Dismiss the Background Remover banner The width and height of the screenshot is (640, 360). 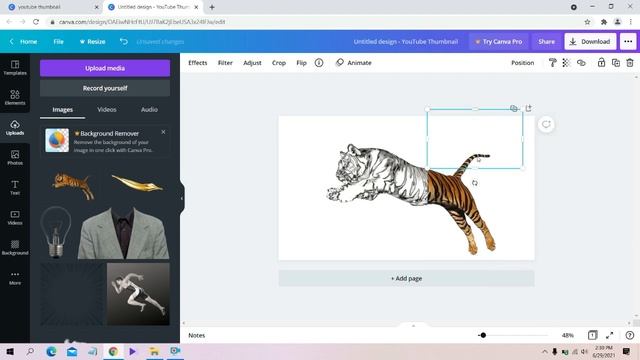tap(163, 132)
